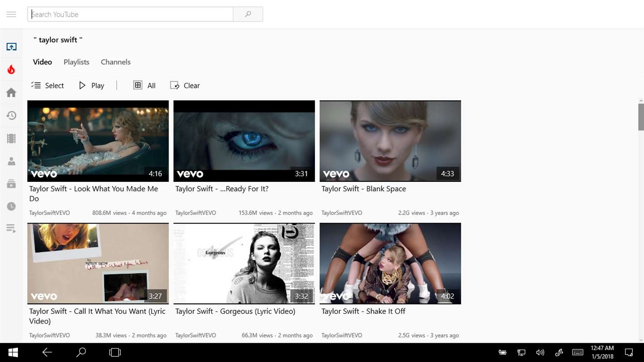Click the "38.3M views • 2 months ago" text

[x=131, y=335]
